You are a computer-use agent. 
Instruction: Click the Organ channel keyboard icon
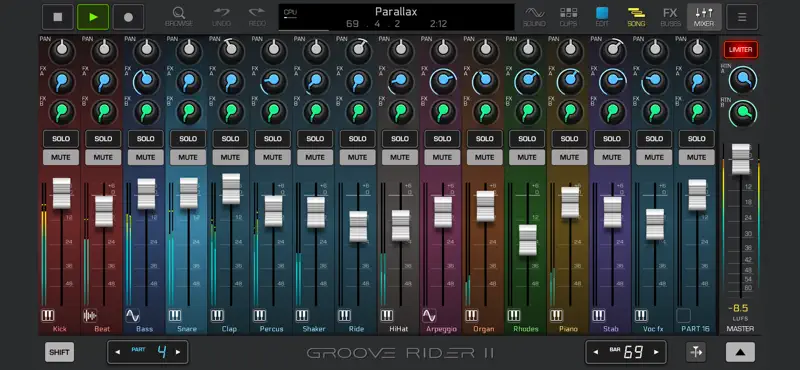pos(471,315)
